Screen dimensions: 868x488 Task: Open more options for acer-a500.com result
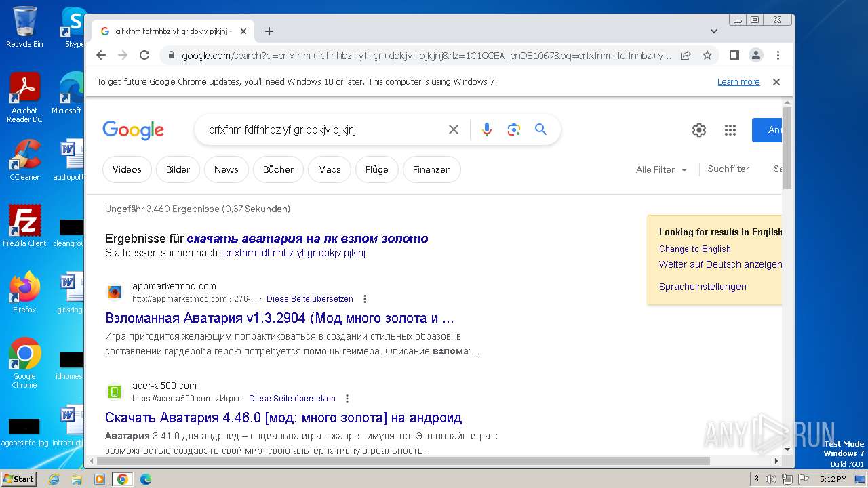coord(347,399)
